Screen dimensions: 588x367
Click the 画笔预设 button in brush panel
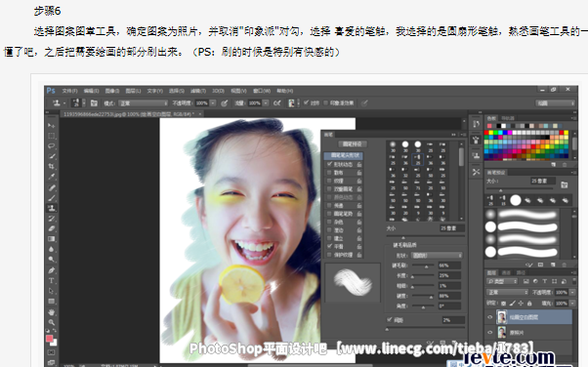coord(353,143)
